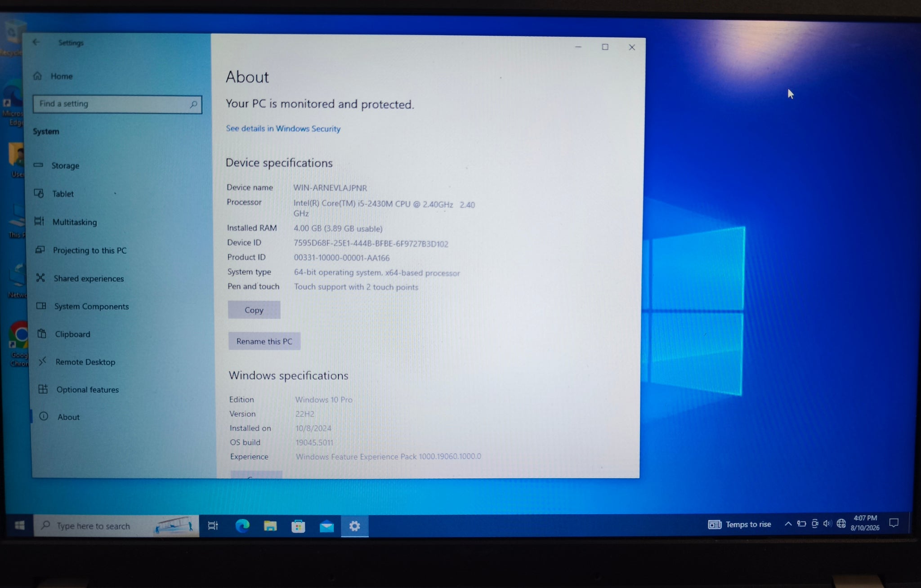This screenshot has height=588, width=921.
Task: Select Product ID 00331-10000-00001-AA166
Action: pyautogui.click(x=342, y=258)
